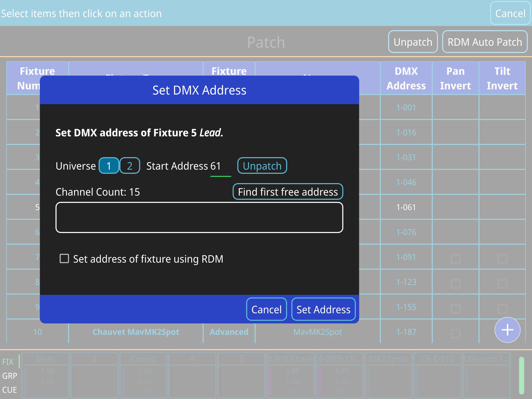This screenshot has width=532, height=399.
Task: Switch to the GRP tab
Action: coord(10,376)
